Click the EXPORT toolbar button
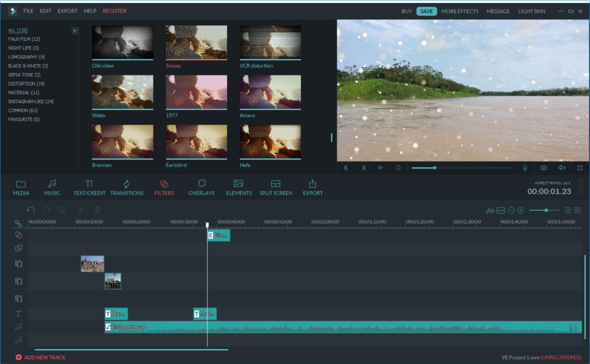 point(313,188)
